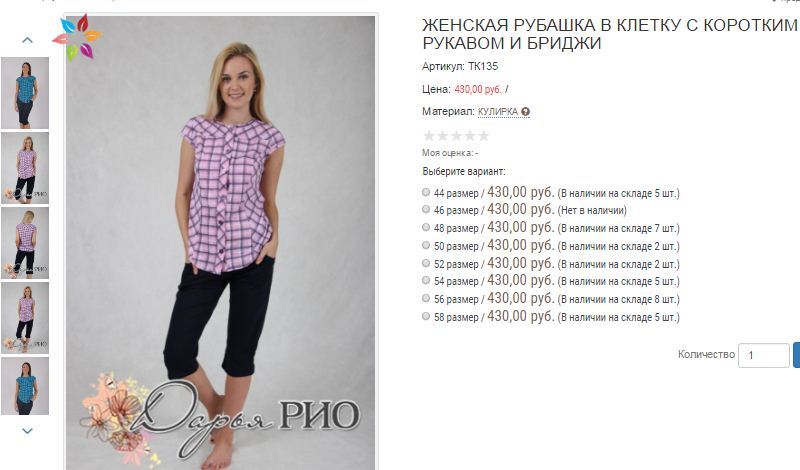Show the back view thumbnail
This screenshot has width=800, height=470.
click(25, 243)
